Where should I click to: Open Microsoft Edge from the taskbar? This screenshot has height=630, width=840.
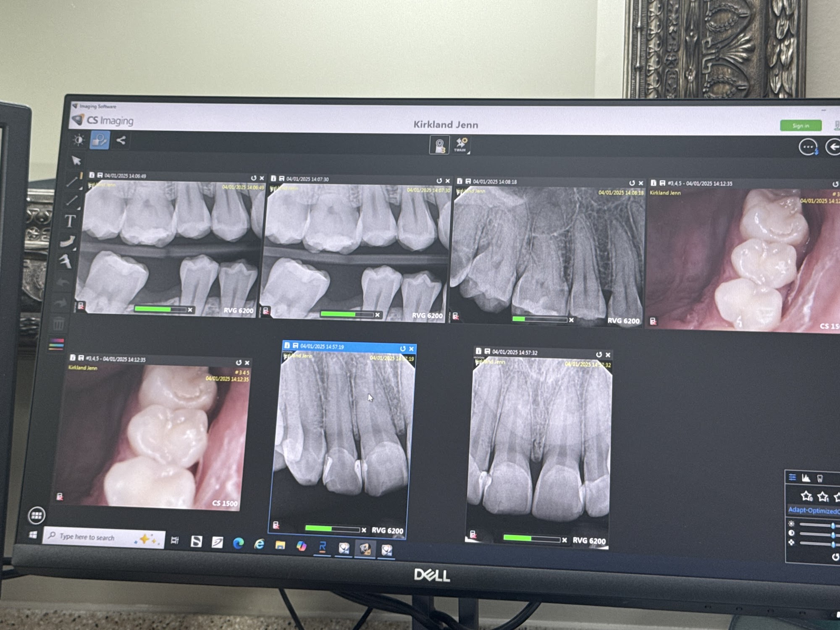[x=238, y=544]
